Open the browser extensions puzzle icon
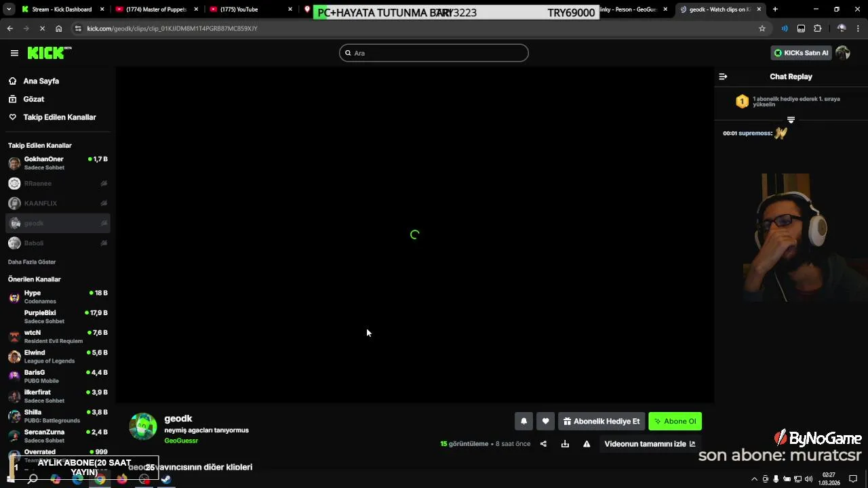The height and width of the screenshot is (488, 868). point(818,28)
